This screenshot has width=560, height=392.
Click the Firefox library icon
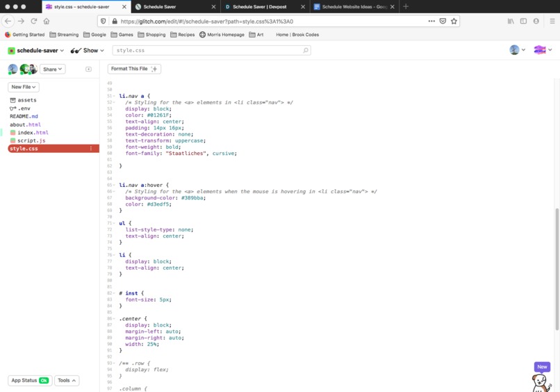pos(511,21)
